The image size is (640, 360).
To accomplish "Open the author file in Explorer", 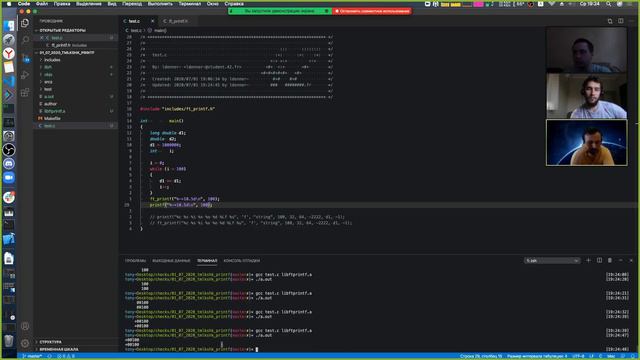I will [50, 104].
